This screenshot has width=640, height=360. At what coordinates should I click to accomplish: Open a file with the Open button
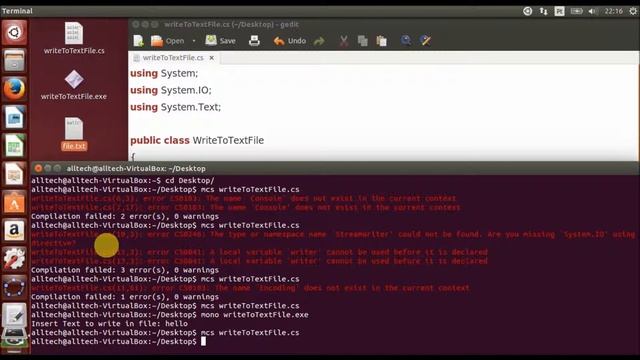[x=167, y=41]
